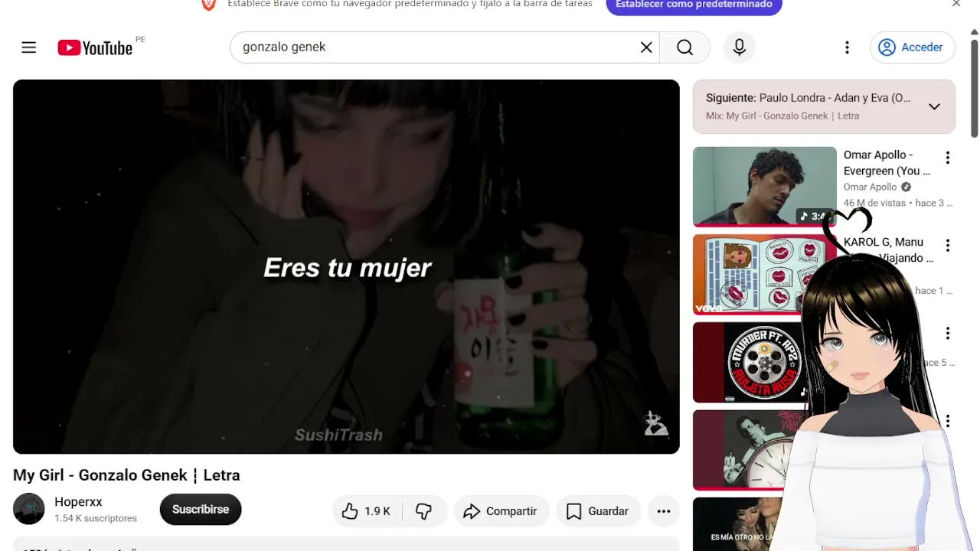The width and height of the screenshot is (980, 551).
Task: Open the Hoperxx channel avatar
Action: tap(29, 509)
